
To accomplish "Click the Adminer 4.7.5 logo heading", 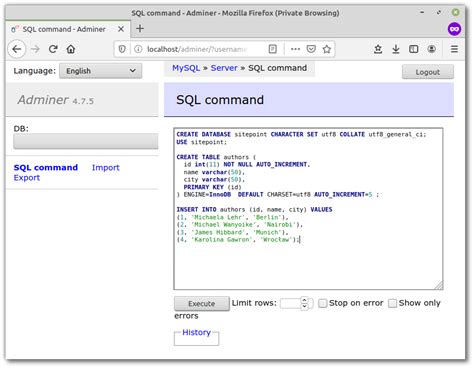I will tap(56, 100).
